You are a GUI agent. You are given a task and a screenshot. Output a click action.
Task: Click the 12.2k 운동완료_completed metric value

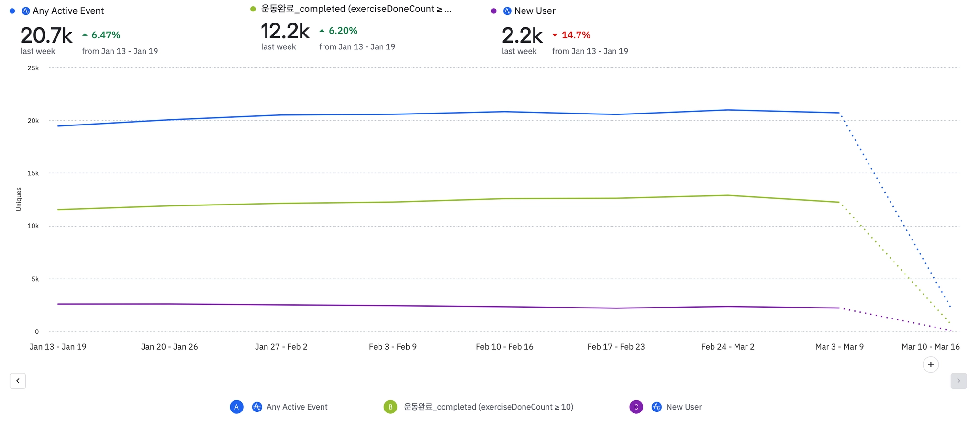click(285, 31)
